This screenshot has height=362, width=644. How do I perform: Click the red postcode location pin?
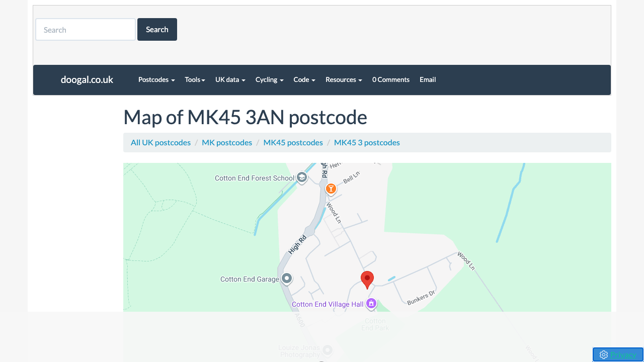(367, 279)
